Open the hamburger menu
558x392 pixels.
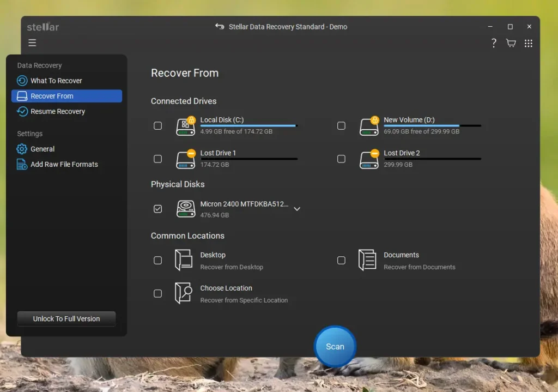pos(32,43)
